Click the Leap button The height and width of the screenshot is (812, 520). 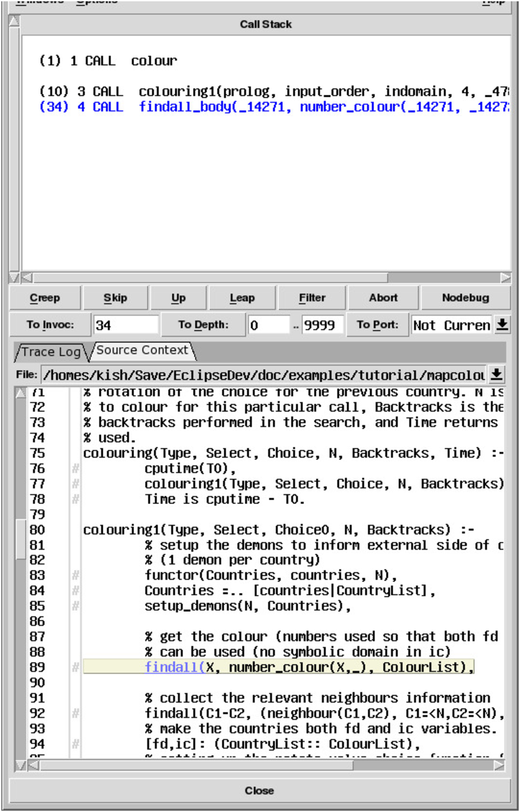(242, 298)
